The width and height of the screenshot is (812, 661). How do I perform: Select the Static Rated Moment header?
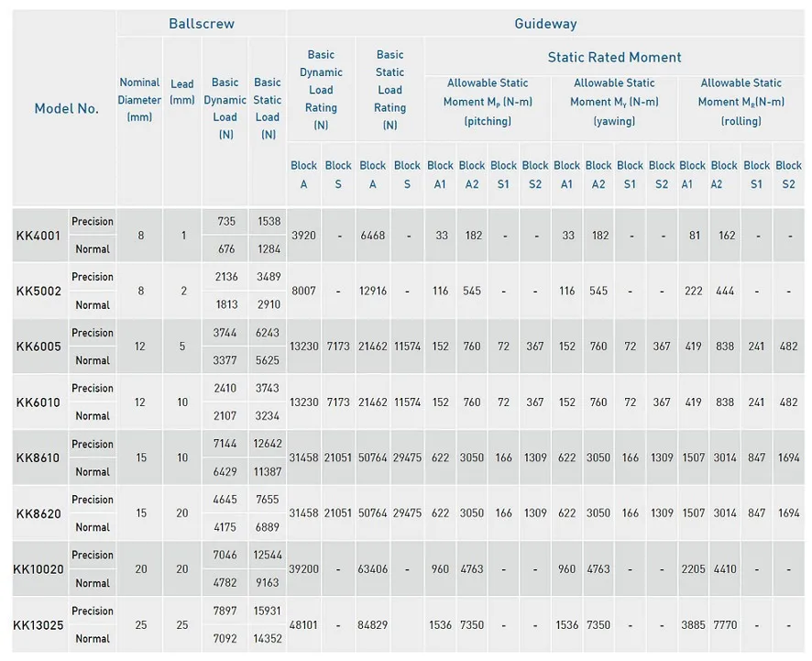(x=614, y=58)
